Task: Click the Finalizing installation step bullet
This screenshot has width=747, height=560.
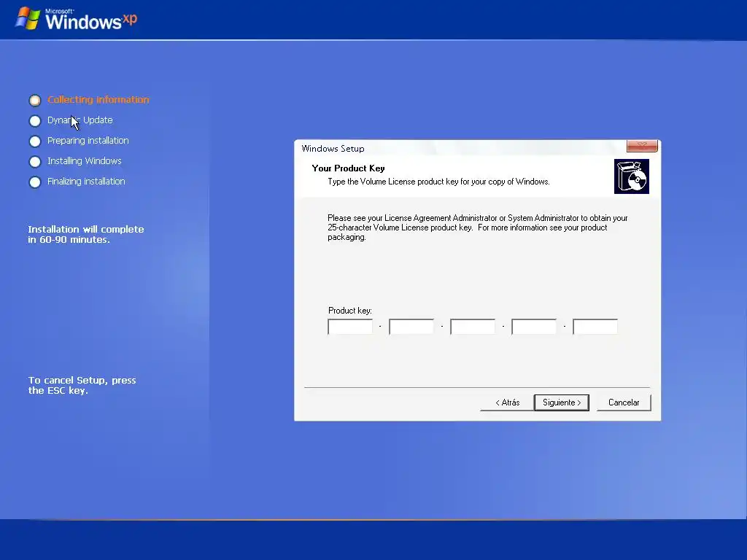Action: (x=35, y=182)
